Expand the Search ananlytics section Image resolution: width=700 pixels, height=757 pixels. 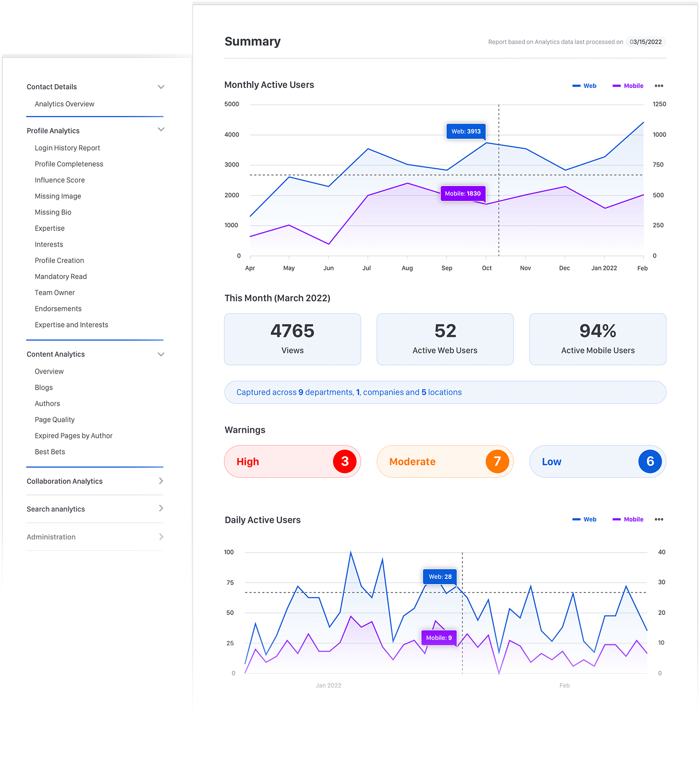(161, 508)
